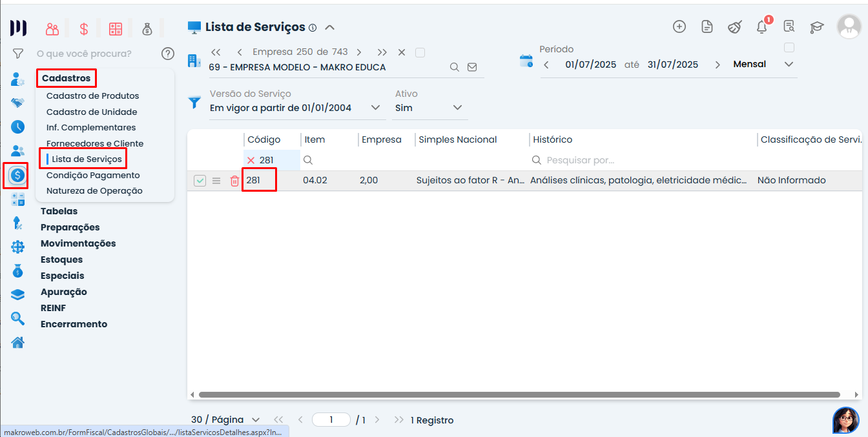Viewport: 868px width, 437px height.
Task: Collapse the Lista de Serviços header chevron
Action: pyautogui.click(x=329, y=28)
